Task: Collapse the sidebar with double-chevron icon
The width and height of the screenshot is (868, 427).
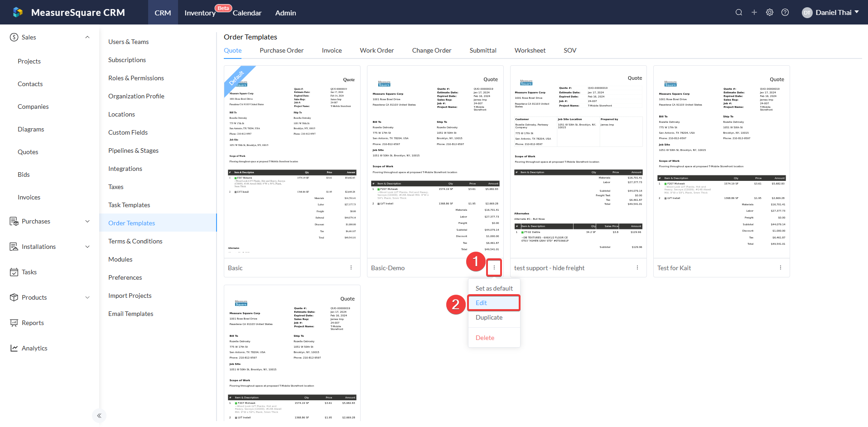Action: [99, 416]
